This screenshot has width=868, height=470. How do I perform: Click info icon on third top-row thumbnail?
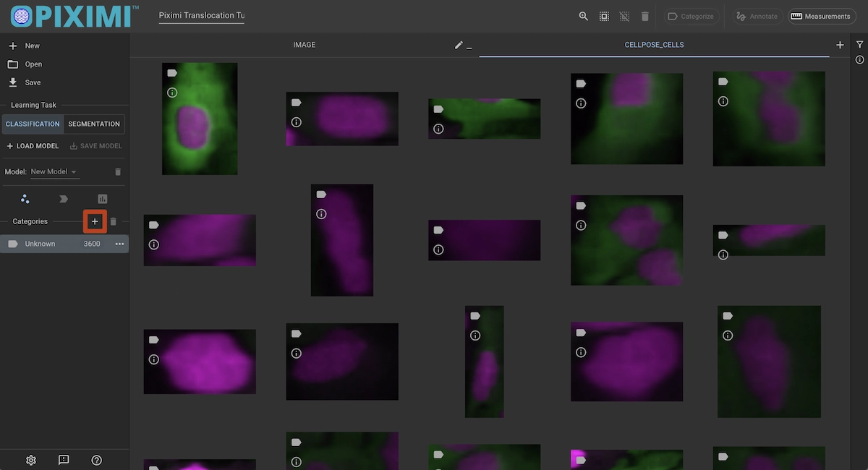tap(438, 129)
